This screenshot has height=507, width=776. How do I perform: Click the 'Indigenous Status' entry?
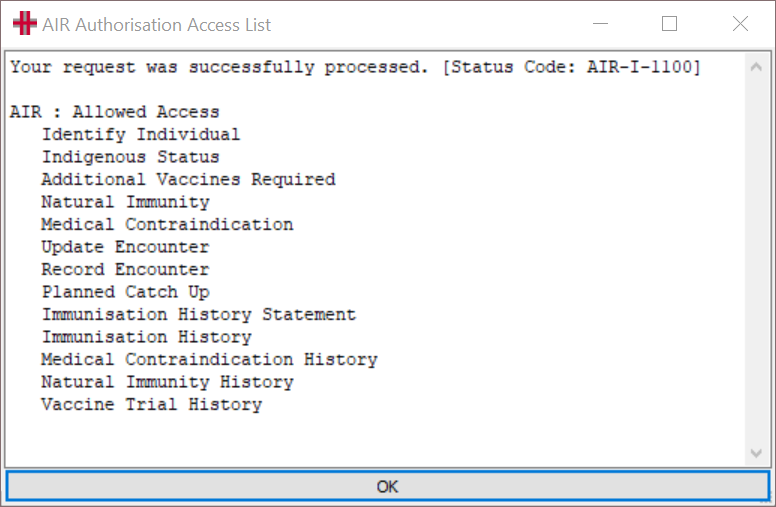coord(130,156)
